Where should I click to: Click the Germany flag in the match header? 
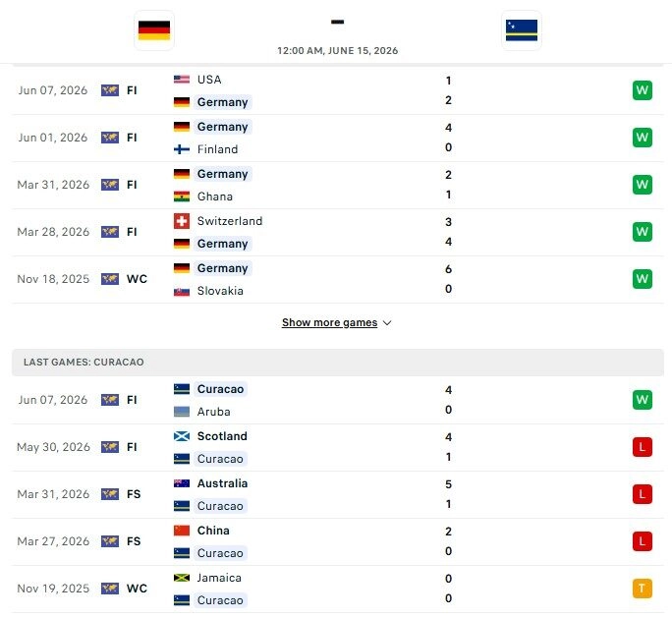pyautogui.click(x=154, y=30)
